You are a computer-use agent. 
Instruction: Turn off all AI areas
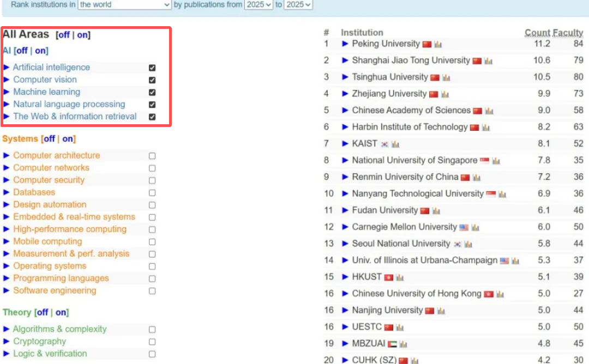(22, 51)
